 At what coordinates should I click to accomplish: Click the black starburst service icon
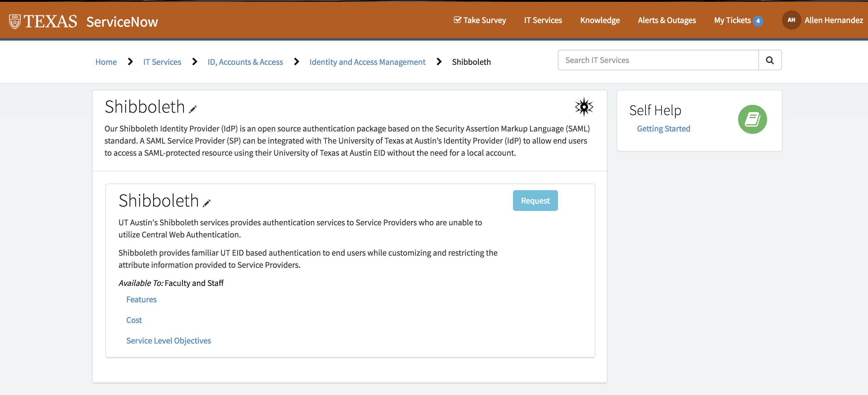pos(584,107)
